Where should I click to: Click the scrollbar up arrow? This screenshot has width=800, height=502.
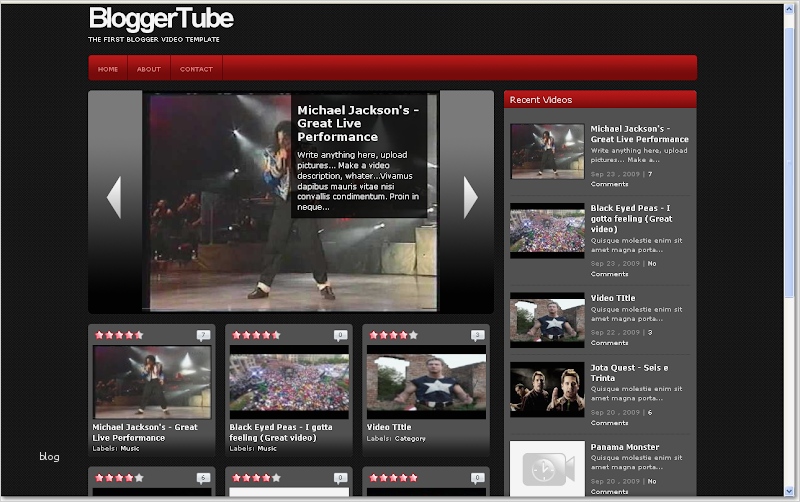pos(789,10)
